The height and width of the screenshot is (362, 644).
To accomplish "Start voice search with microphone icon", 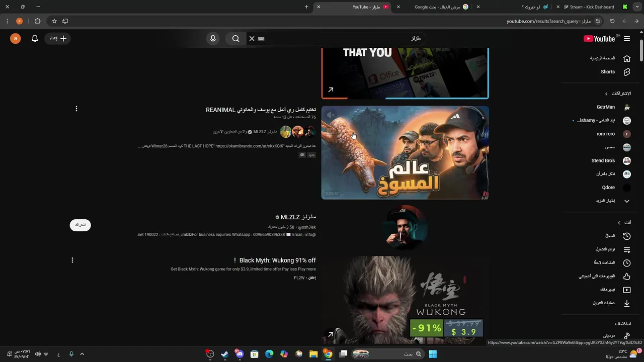I will pos(213,39).
